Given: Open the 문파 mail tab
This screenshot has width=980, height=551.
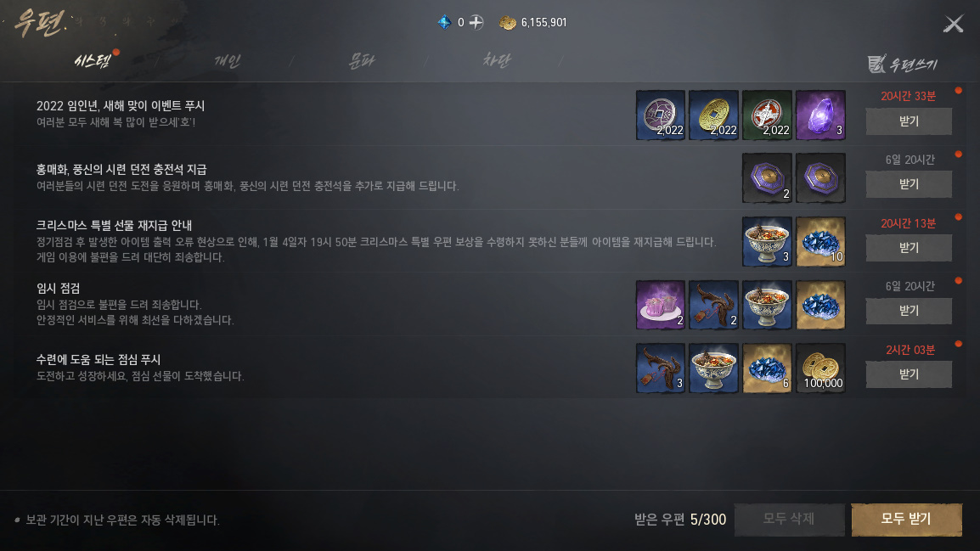Looking at the screenshot, I should (x=361, y=60).
